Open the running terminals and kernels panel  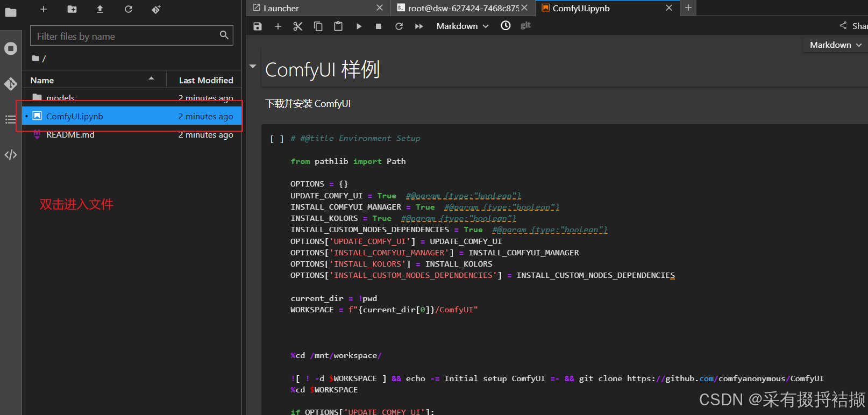click(x=11, y=48)
